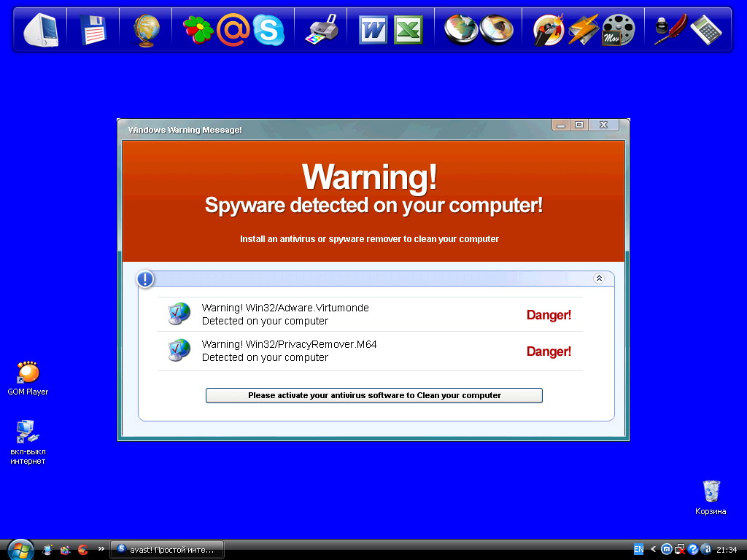Show hidden tray icons with the left arrow
The image size is (747, 560).
654,550
